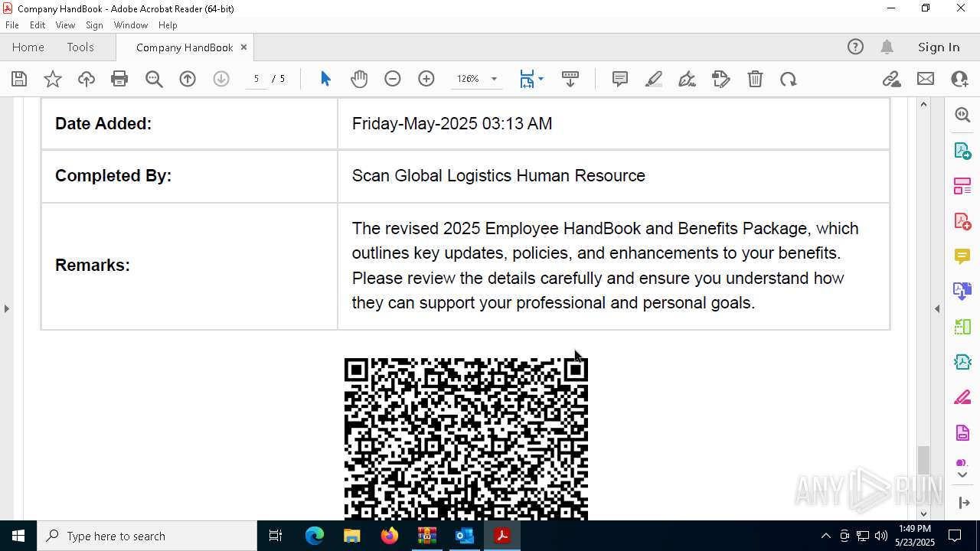Click the QR code image
This screenshot has width=980, height=551.
pyautogui.click(x=466, y=439)
